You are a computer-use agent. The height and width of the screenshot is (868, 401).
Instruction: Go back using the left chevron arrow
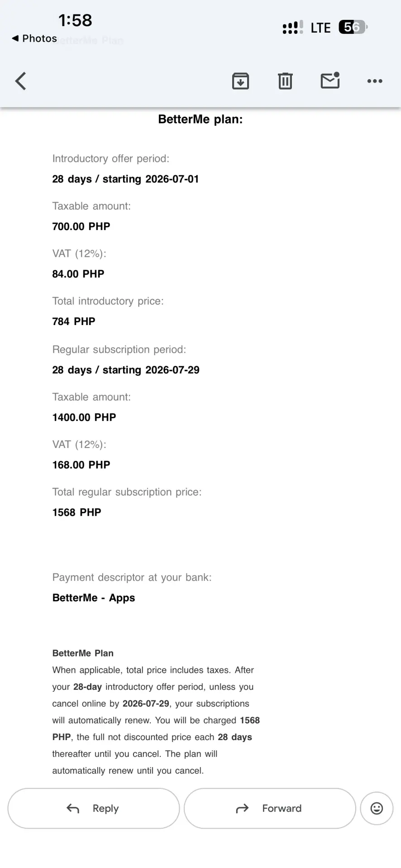(21, 81)
